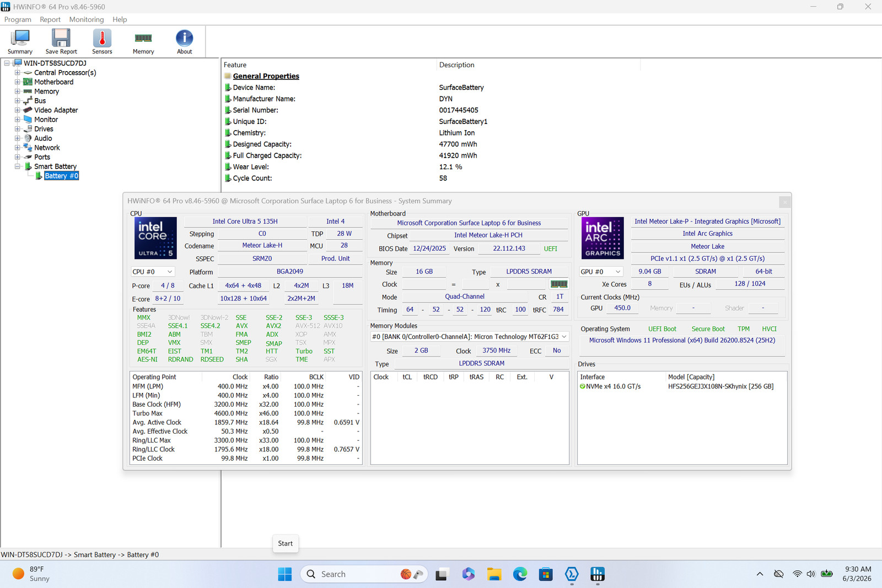Open the memory module bank dropdown
This screenshot has width=882, height=588.
470,337
